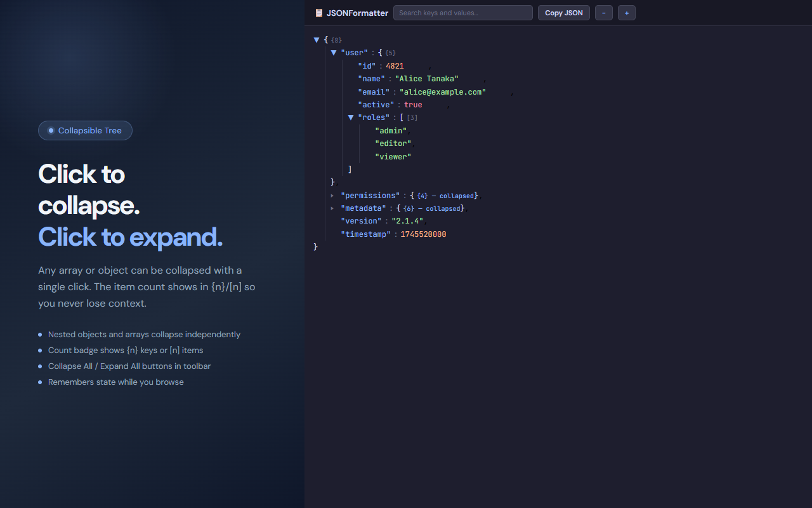
Task: Click the "version" key
Action: click(361, 221)
